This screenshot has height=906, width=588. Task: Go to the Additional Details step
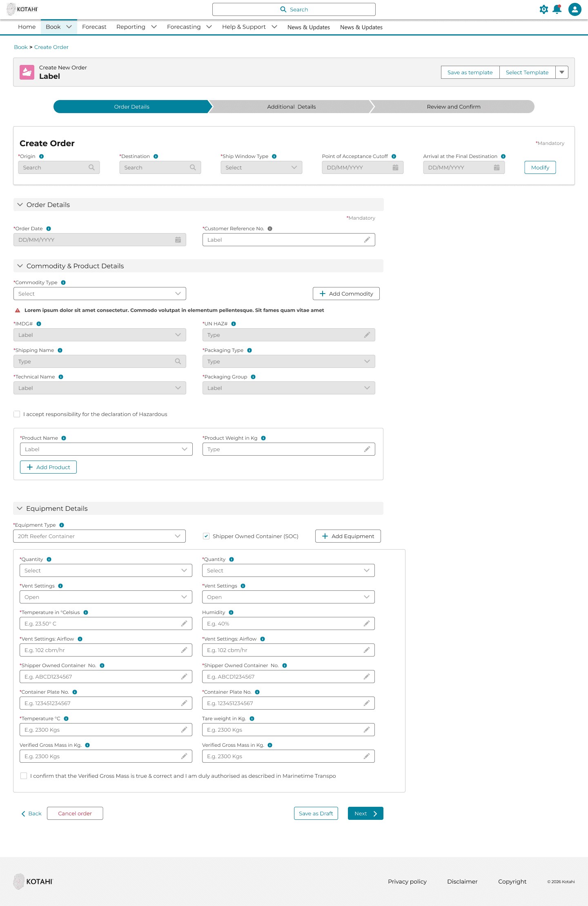[x=292, y=107]
